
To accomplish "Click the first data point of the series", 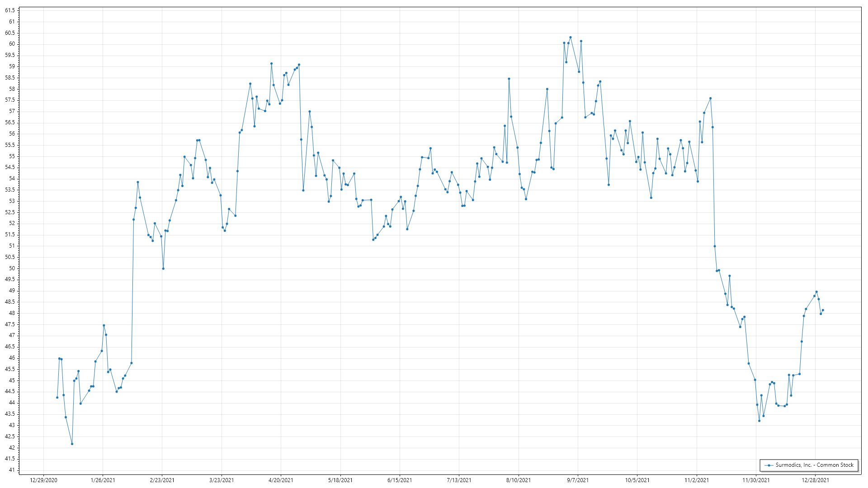I will point(57,398).
